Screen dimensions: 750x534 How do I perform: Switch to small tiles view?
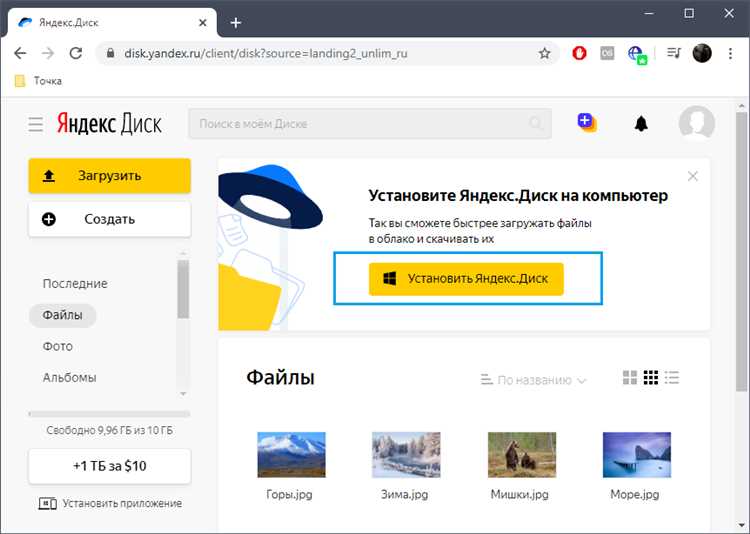(651, 378)
